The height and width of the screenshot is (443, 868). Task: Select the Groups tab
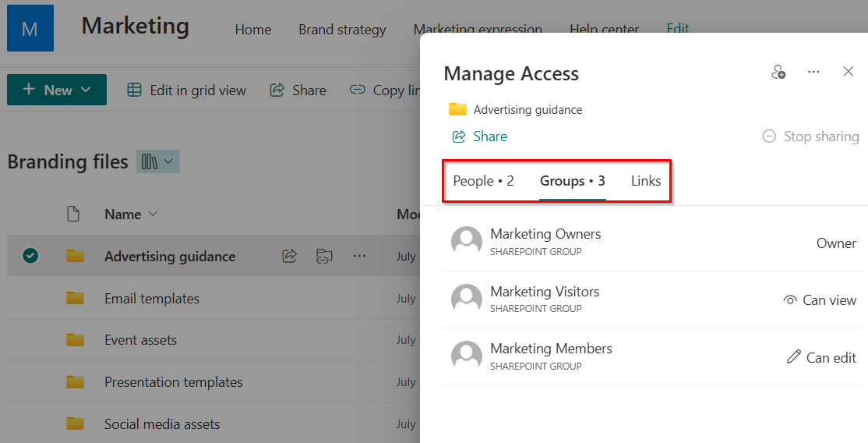tap(573, 181)
